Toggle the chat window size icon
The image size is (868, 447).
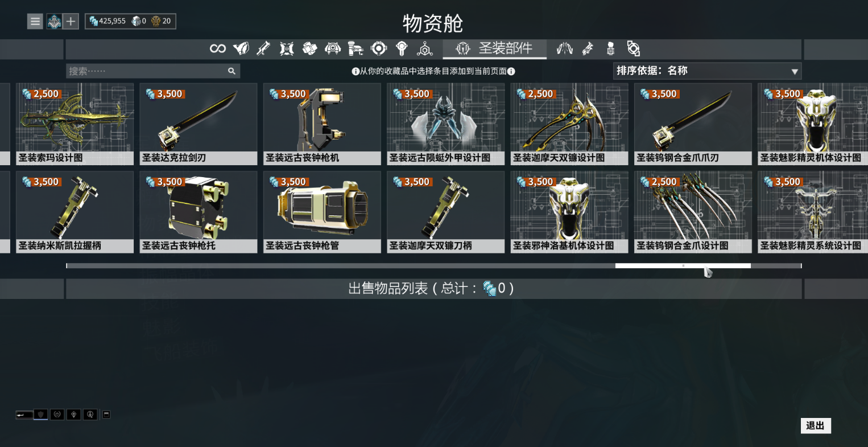106,415
